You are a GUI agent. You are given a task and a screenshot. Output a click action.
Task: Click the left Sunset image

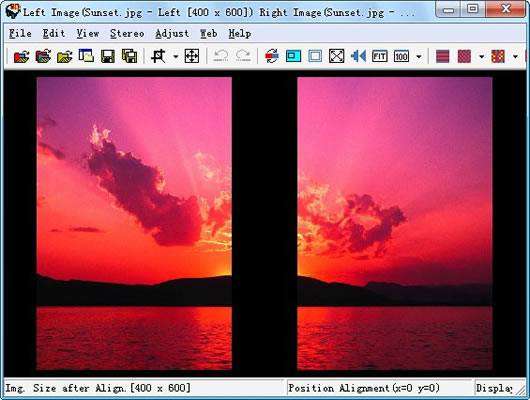[x=134, y=223]
